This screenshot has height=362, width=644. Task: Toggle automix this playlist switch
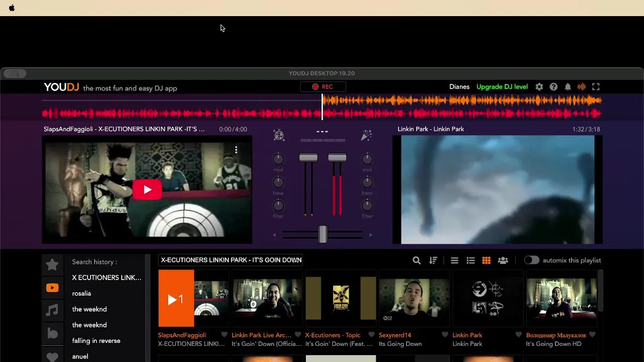coord(531,260)
